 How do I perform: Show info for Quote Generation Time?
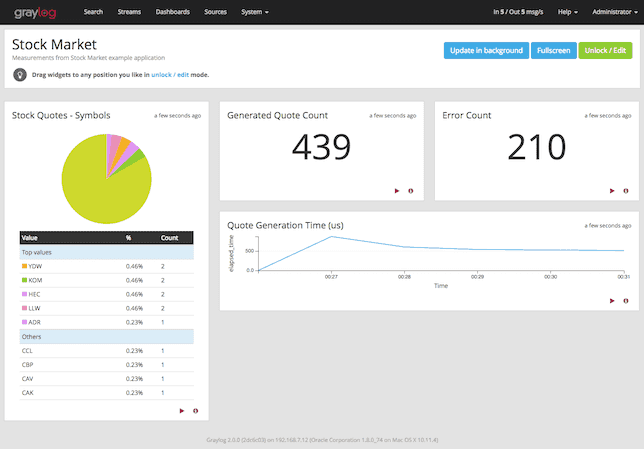pos(626,301)
